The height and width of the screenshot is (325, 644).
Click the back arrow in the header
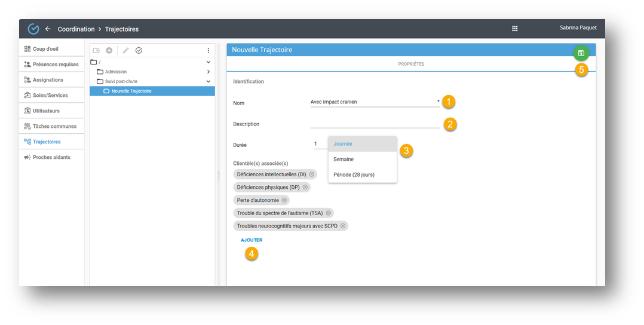pos(48,29)
